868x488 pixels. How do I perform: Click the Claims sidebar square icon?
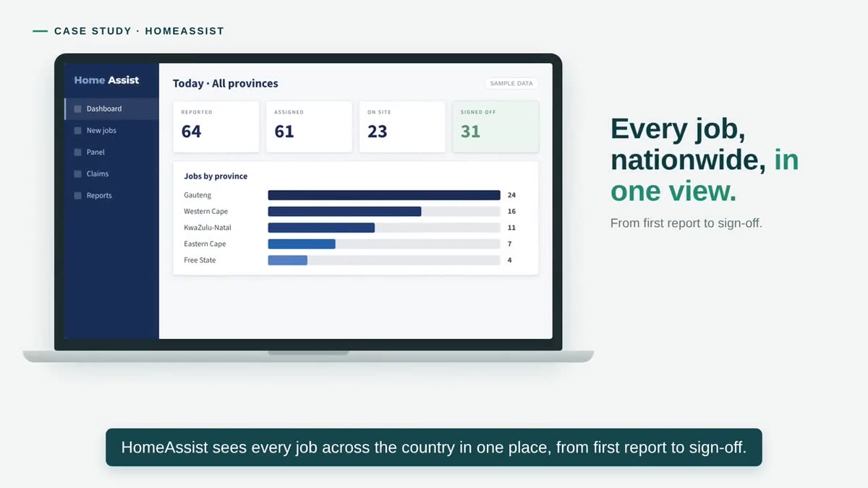[x=78, y=174]
